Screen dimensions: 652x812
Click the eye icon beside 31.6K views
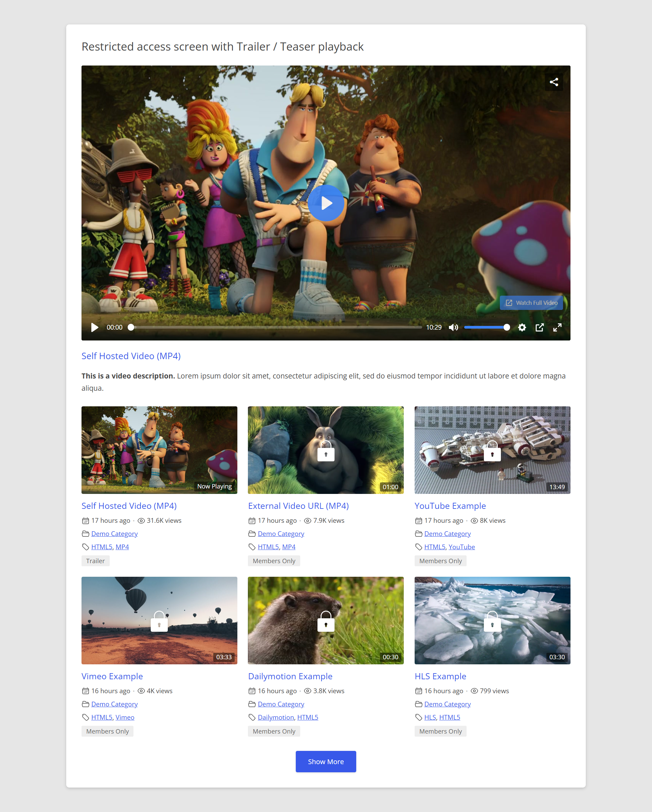pyautogui.click(x=141, y=520)
